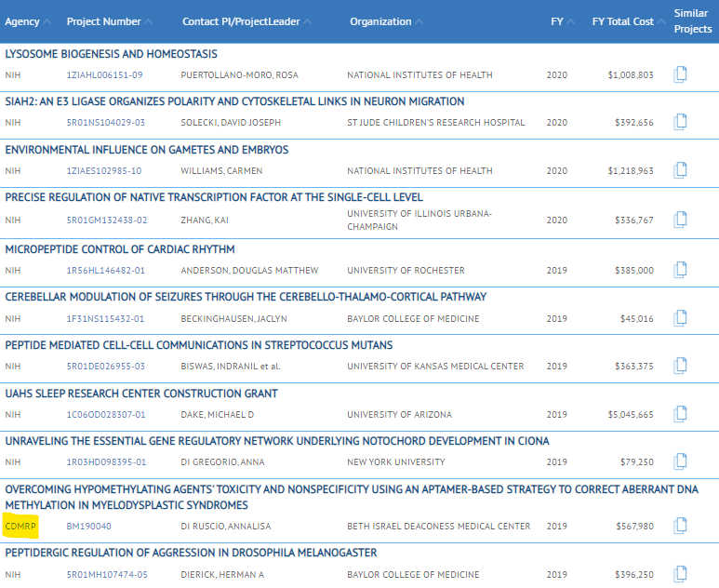Select the highlighted CDMRP agency cell
Screen dimensions: 719x588
tap(20, 526)
